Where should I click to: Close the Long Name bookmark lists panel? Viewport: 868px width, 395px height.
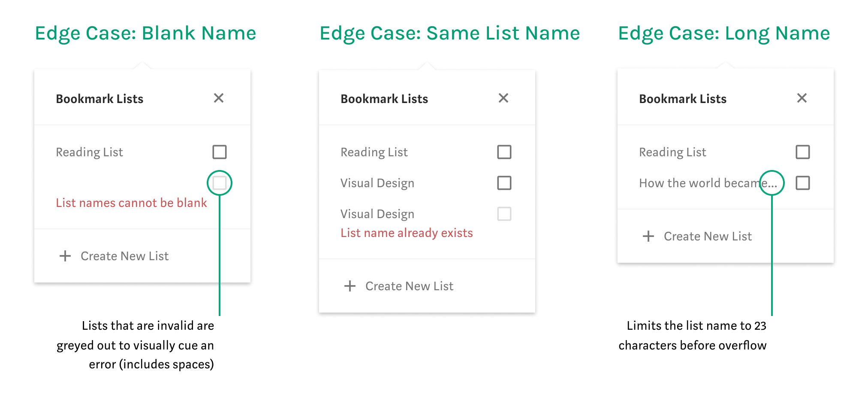pos(802,98)
